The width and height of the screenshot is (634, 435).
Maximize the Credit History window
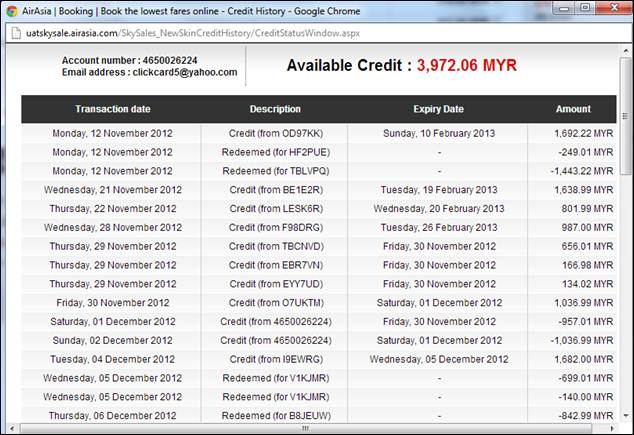585,8
